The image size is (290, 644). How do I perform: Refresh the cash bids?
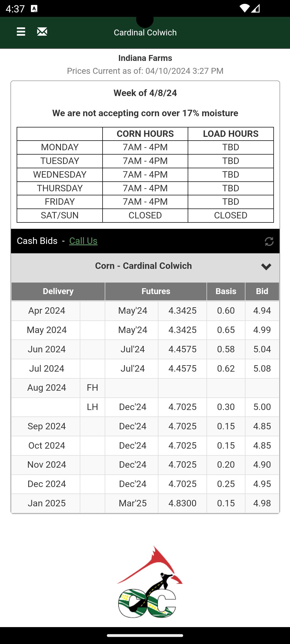click(x=269, y=241)
